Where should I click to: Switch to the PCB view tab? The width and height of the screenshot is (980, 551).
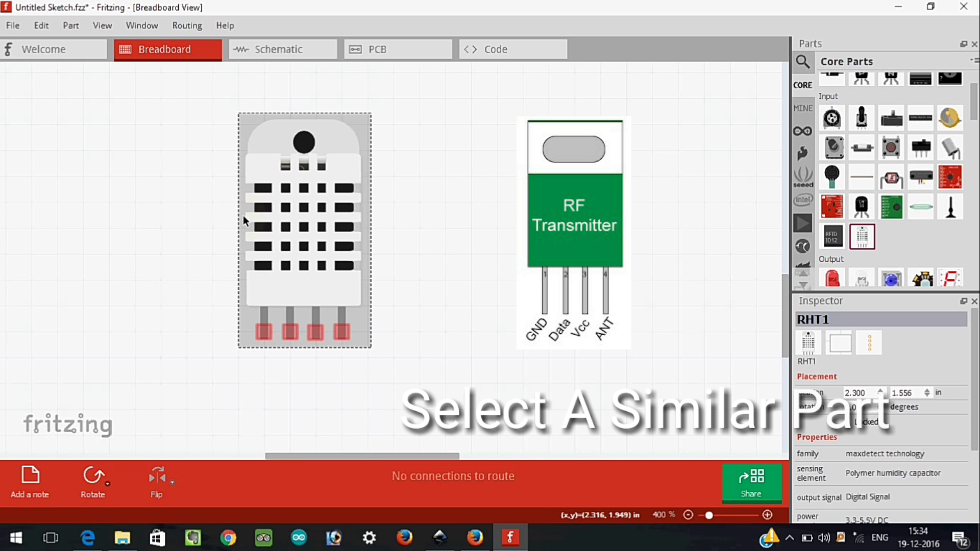398,49
